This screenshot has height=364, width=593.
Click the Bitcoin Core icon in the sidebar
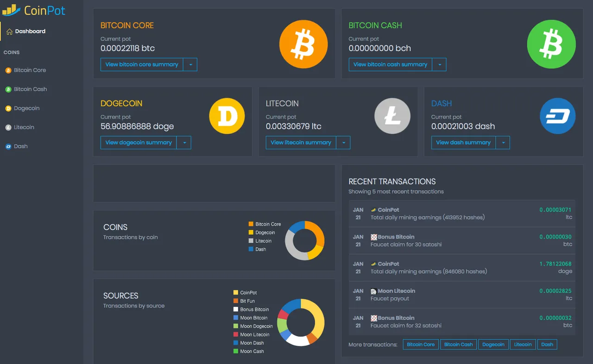pos(8,70)
